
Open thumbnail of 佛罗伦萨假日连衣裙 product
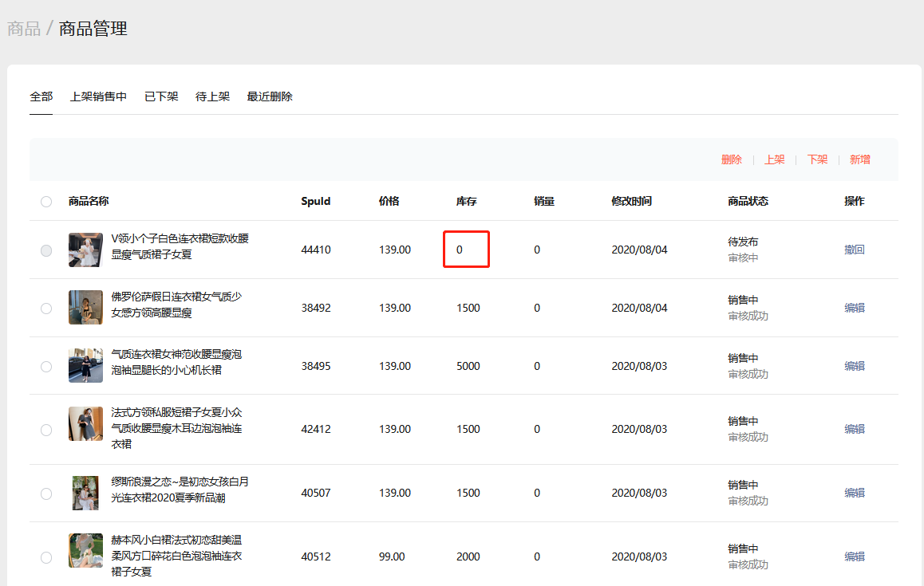click(x=85, y=308)
